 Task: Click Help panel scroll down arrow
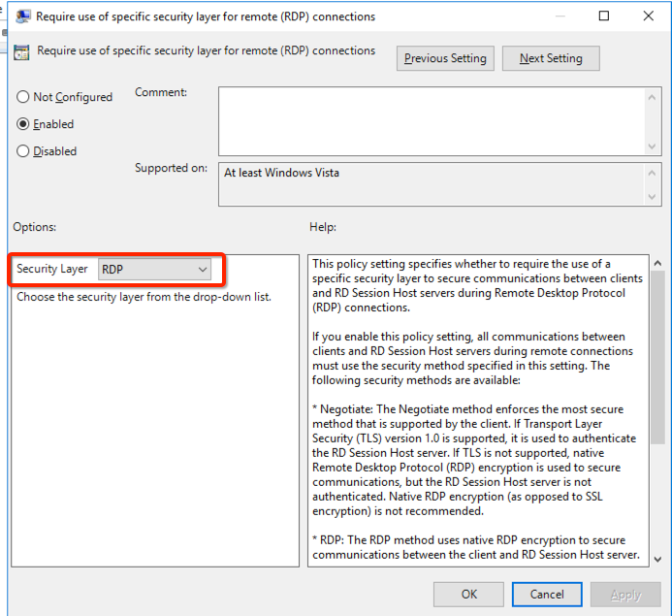[x=657, y=559]
